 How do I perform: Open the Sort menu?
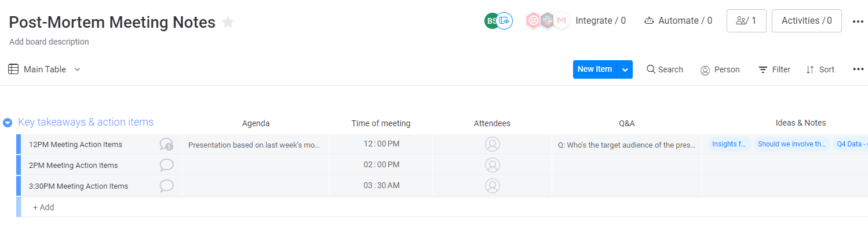point(820,69)
